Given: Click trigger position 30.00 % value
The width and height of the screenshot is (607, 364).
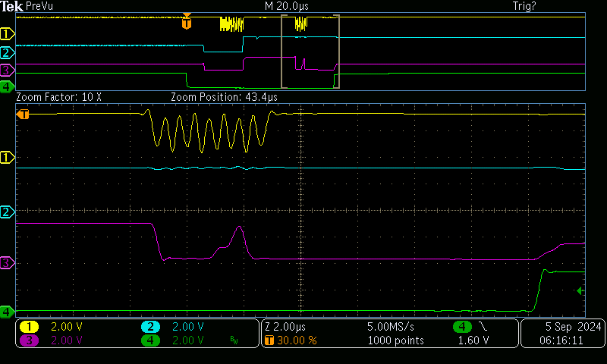Looking at the screenshot, I should pyautogui.click(x=297, y=340).
